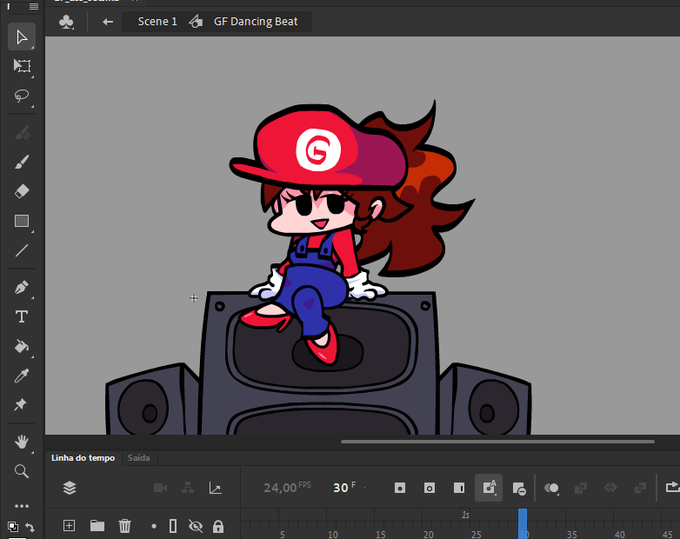Open the tools panel hamburger menu
The image size is (680, 539).
(34, 6)
